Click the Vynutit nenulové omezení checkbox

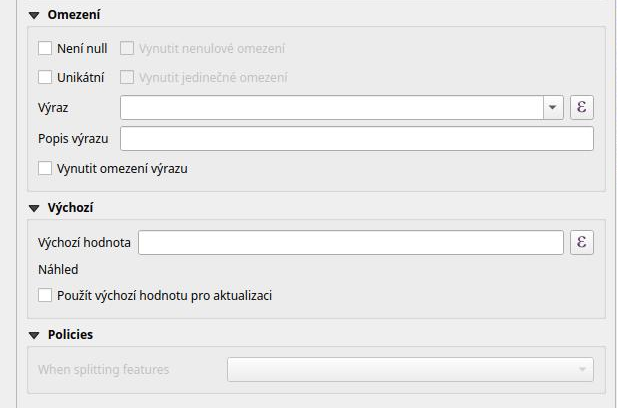(128, 47)
